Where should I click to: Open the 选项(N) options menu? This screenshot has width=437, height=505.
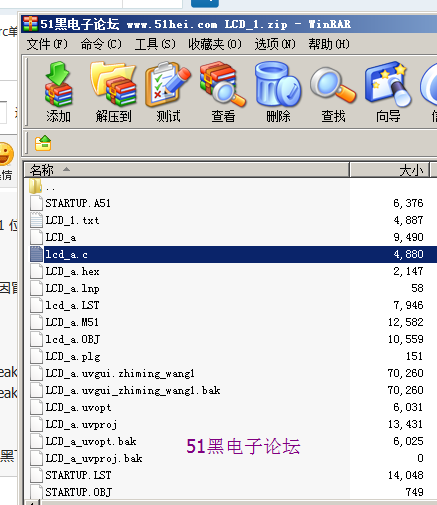click(x=275, y=44)
